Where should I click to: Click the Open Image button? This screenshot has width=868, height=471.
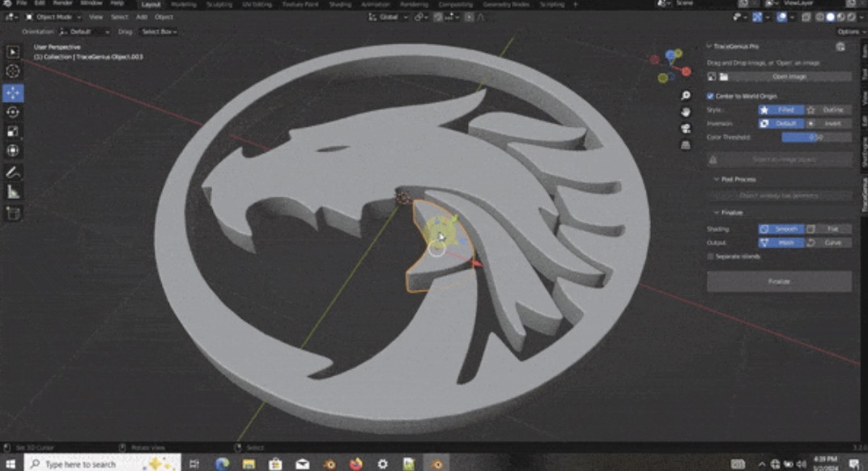pos(790,77)
